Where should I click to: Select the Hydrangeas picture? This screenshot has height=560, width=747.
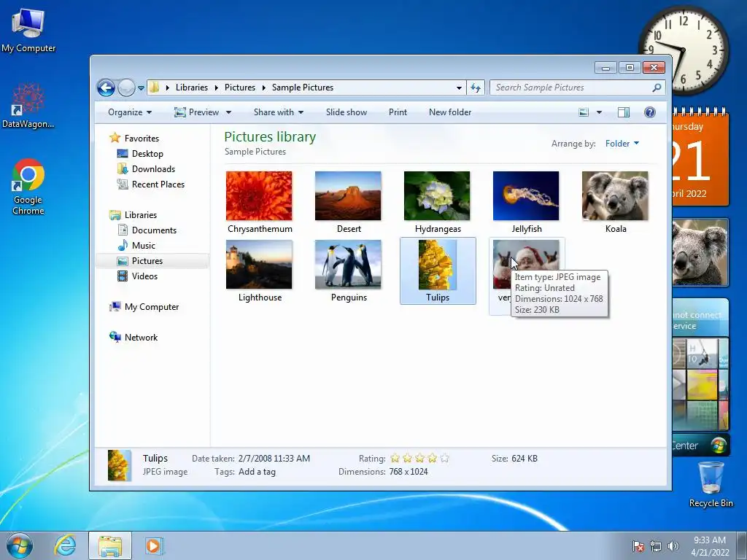coord(437,196)
